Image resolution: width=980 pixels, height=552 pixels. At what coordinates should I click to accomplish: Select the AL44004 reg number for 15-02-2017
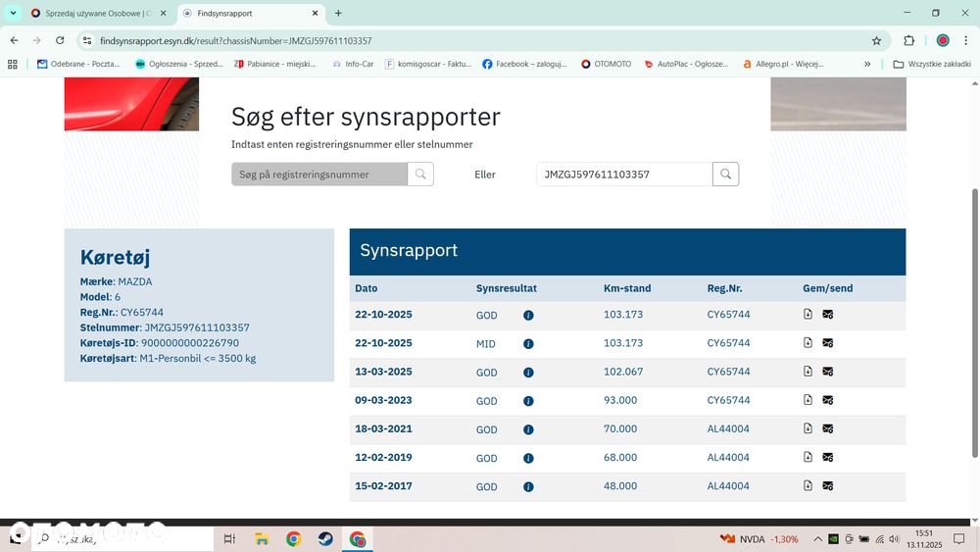click(x=728, y=485)
